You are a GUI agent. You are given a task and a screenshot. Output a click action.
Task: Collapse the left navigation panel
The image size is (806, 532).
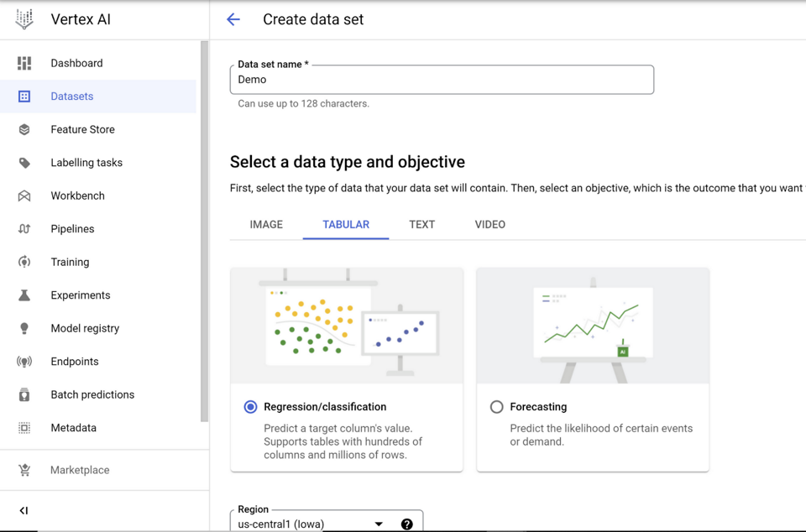[23, 510]
